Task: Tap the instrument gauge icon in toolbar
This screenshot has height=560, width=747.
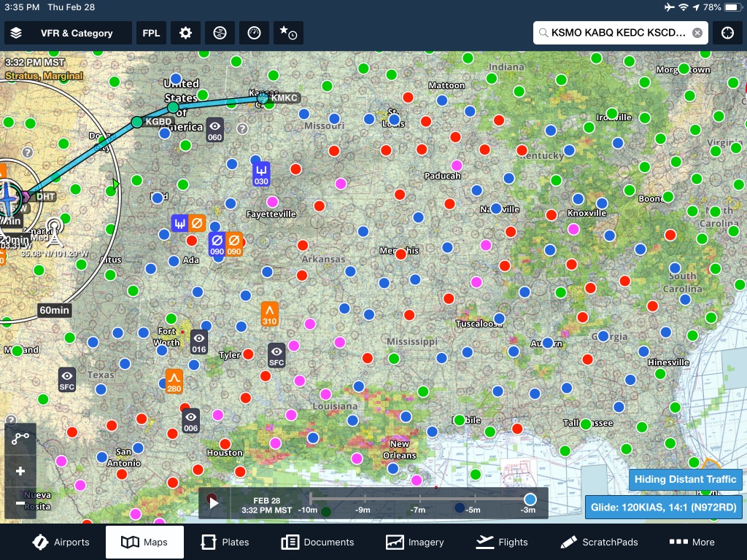Action: pos(254,33)
